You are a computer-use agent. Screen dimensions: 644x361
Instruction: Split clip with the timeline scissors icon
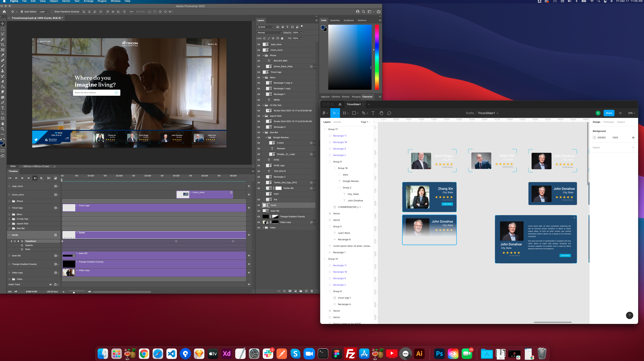(x=49, y=178)
